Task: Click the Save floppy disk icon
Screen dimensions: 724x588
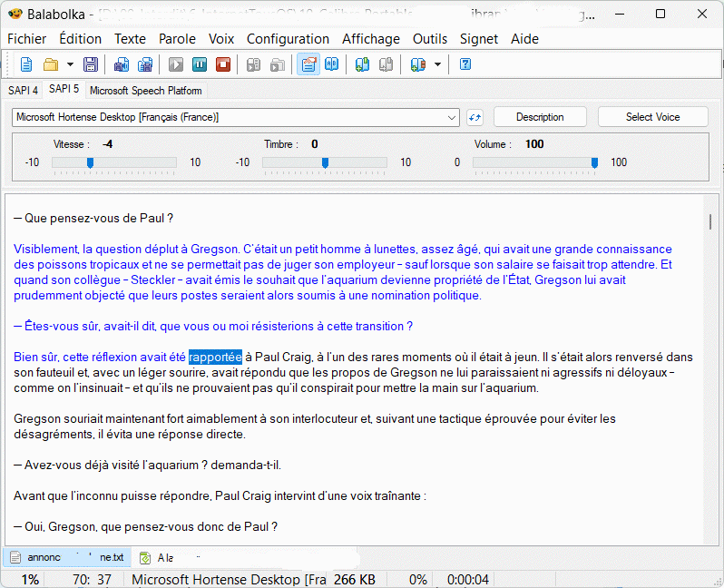Action: 91,64
